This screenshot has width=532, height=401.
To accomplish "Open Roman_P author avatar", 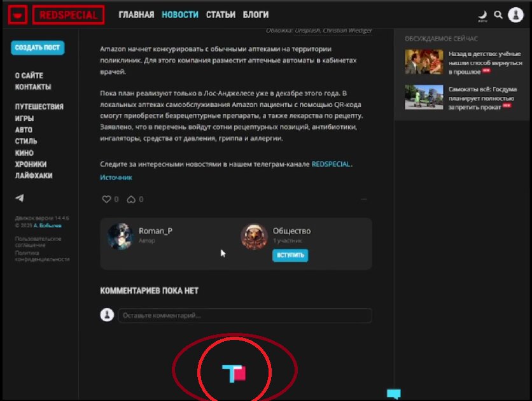I will (120, 236).
